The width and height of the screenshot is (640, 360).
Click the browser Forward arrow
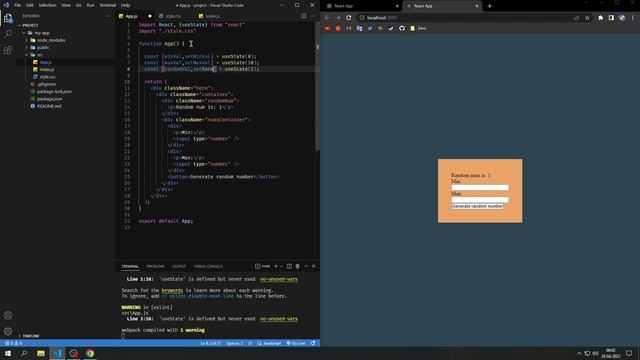[x=338, y=18]
